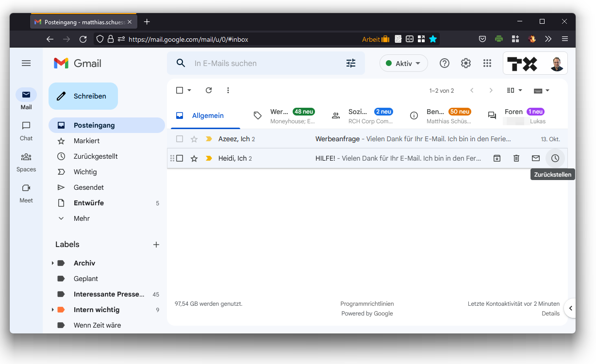Open the help question mark icon
This screenshot has width=596, height=364.
point(445,63)
